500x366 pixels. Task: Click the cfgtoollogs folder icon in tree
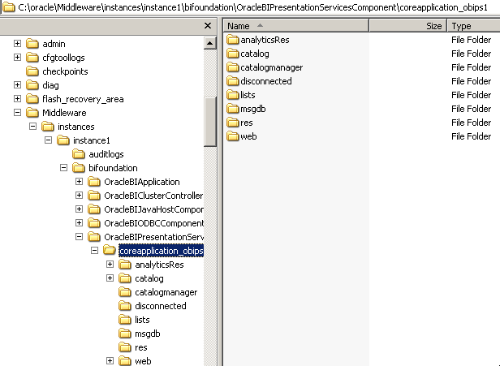pos(32,58)
